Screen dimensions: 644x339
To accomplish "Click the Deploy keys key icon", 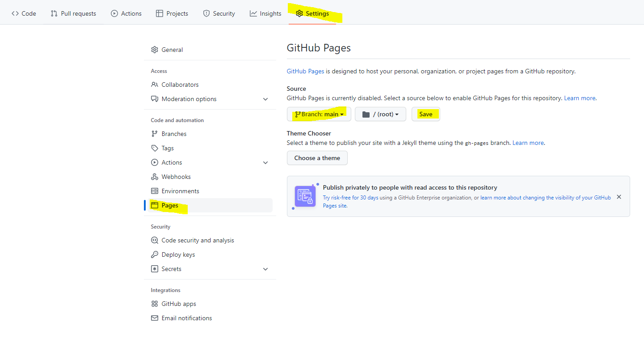I will [155, 254].
